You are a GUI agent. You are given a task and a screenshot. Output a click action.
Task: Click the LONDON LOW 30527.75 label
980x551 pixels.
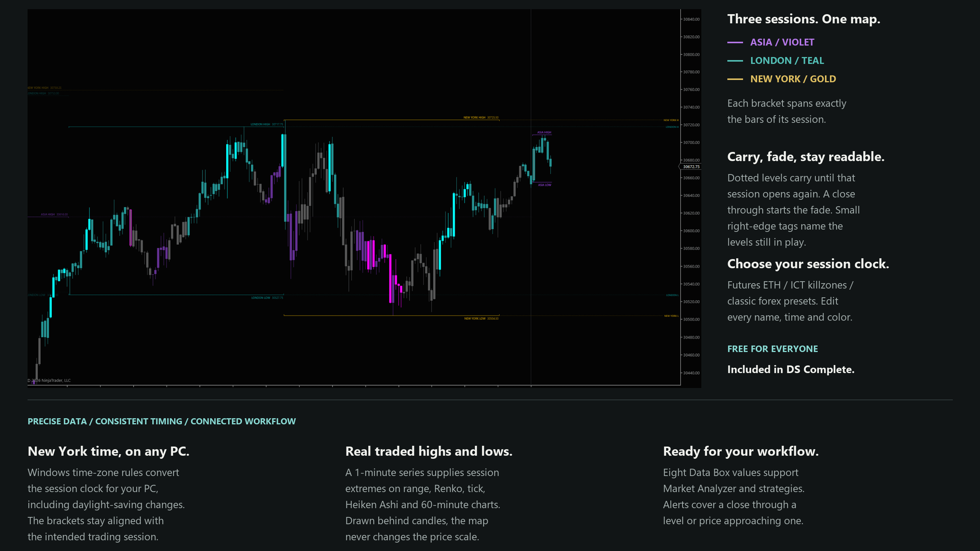(267, 298)
